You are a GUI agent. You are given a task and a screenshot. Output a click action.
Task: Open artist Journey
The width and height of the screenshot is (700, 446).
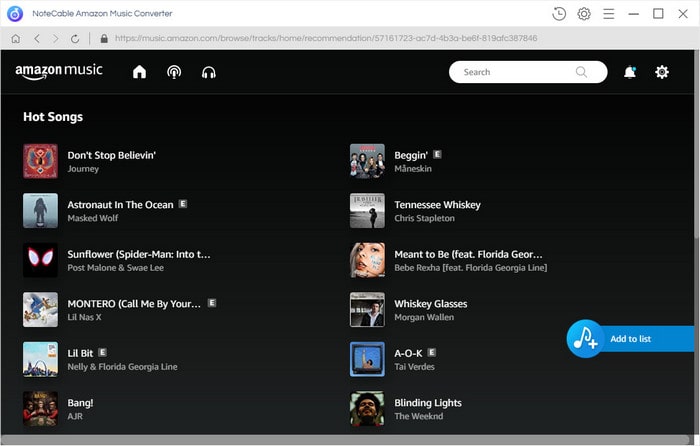pos(83,169)
